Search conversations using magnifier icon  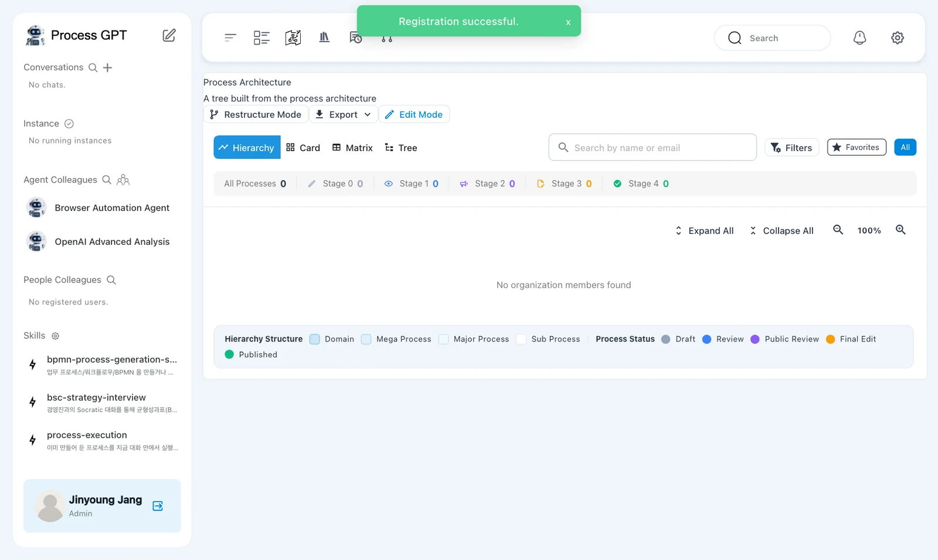pyautogui.click(x=93, y=68)
